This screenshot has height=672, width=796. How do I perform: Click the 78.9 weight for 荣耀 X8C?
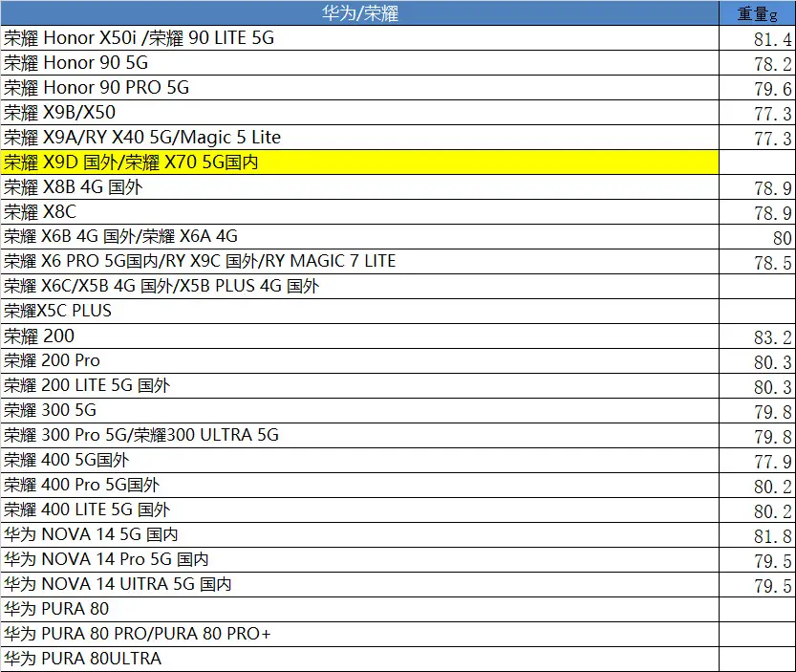click(x=772, y=213)
